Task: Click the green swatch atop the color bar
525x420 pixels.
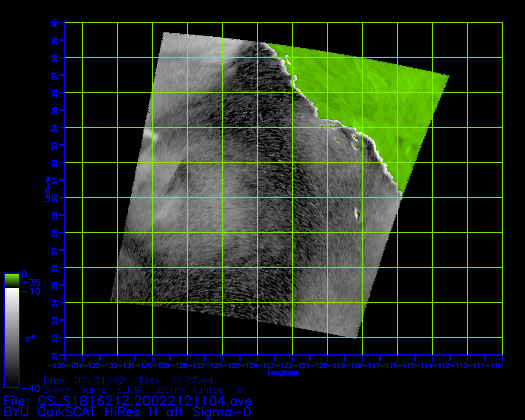Action: click(11, 280)
